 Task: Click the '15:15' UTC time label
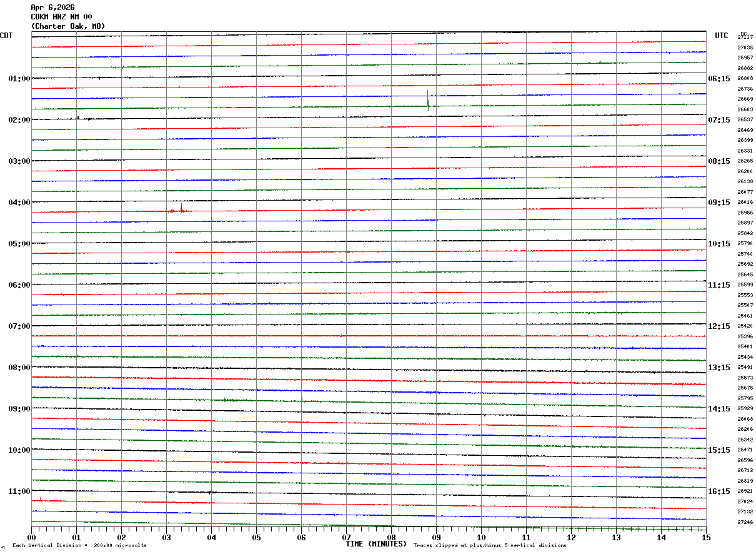point(719,450)
